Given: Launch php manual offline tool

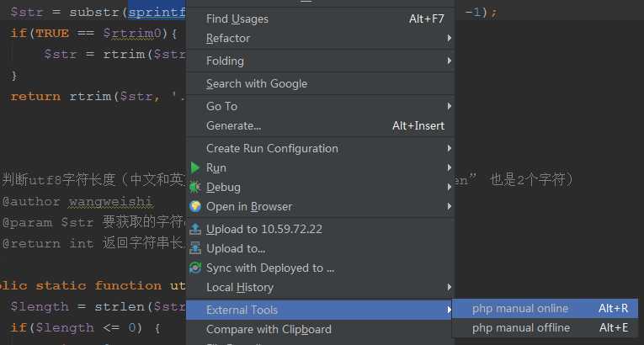Looking at the screenshot, I should [520, 327].
